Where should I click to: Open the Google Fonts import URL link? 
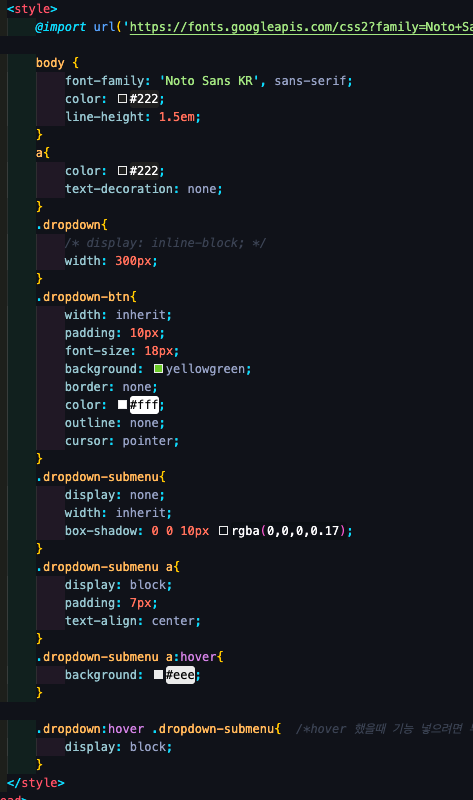click(x=301, y=27)
